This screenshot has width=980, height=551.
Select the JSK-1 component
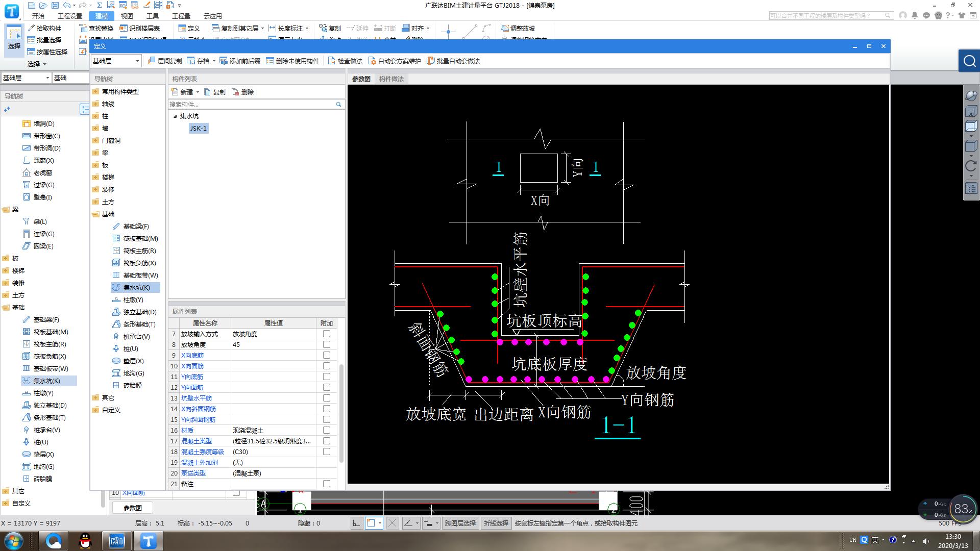point(199,128)
